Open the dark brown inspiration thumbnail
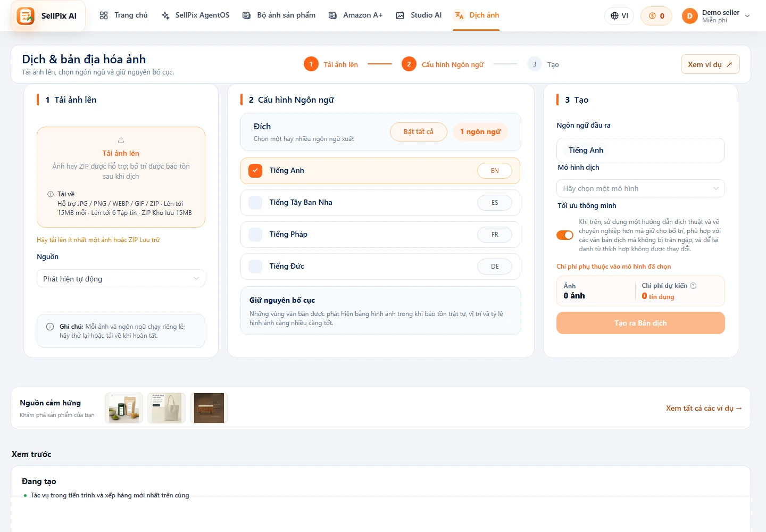 [x=209, y=408]
